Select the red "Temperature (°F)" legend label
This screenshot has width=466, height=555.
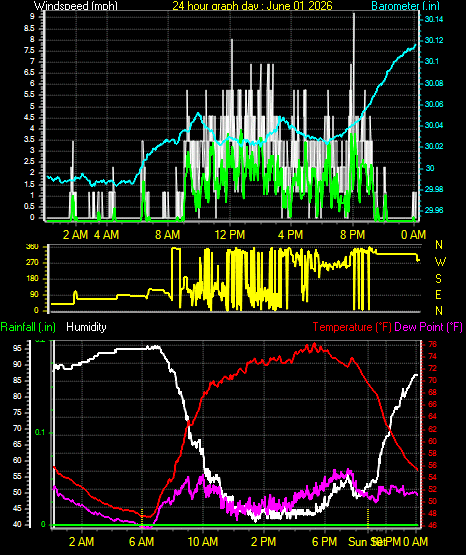coord(352,327)
